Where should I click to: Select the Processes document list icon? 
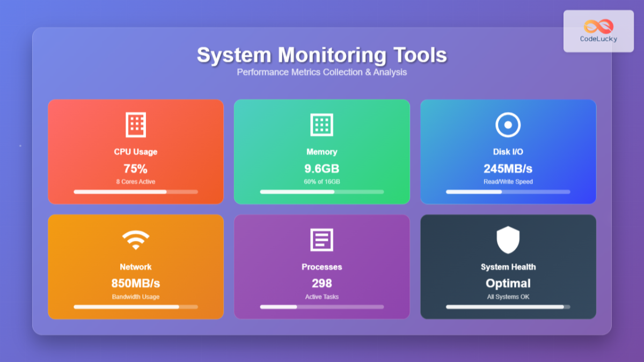coord(322,240)
